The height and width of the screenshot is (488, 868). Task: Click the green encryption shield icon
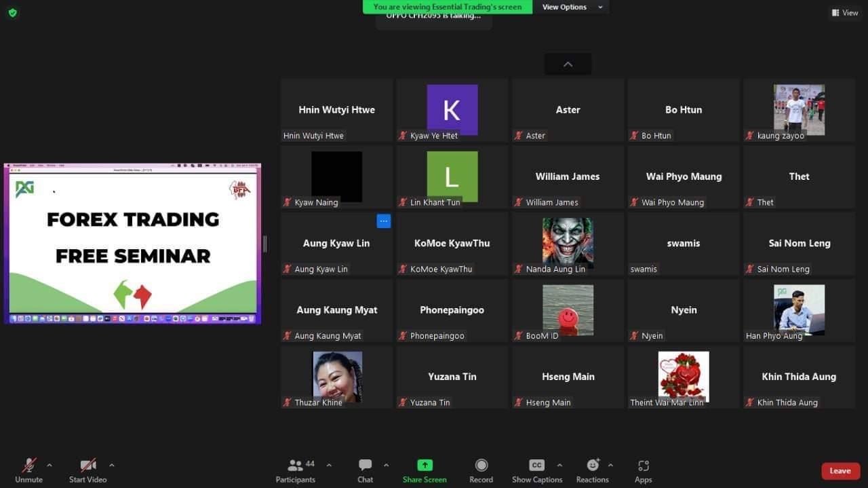pyautogui.click(x=12, y=13)
